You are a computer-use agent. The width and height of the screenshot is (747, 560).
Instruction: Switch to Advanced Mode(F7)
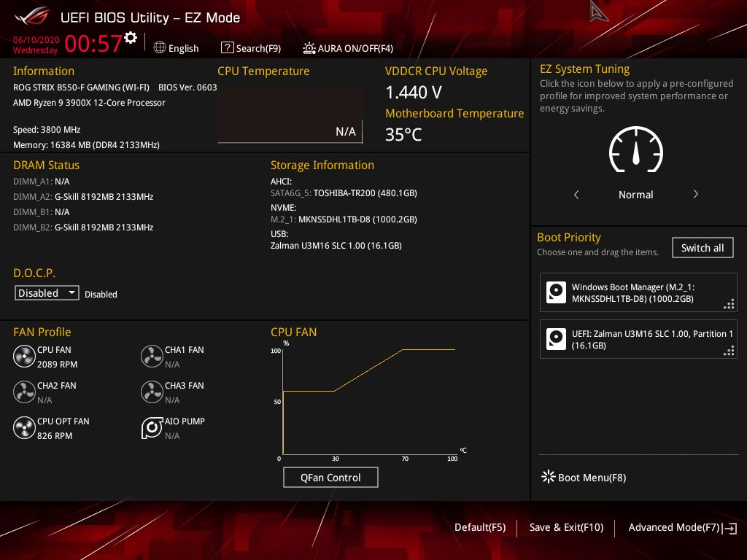pyautogui.click(x=673, y=527)
